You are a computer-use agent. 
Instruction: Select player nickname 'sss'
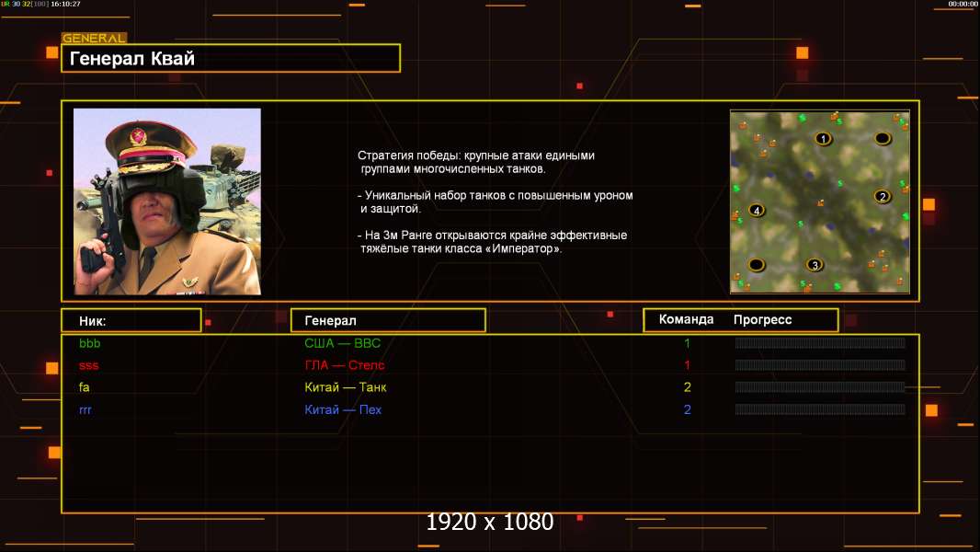point(89,366)
